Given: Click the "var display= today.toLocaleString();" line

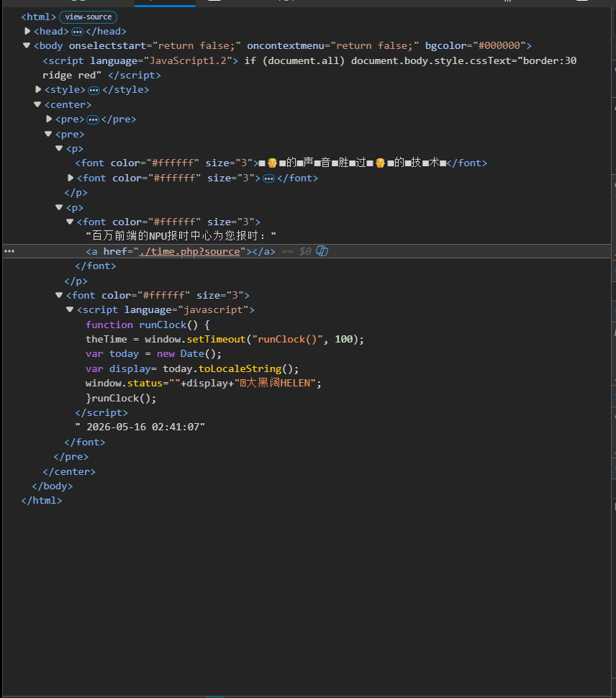Looking at the screenshot, I should point(192,369).
